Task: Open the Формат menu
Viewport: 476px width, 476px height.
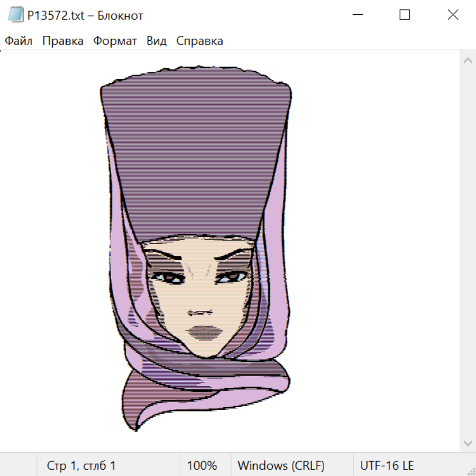Action: coord(115,41)
